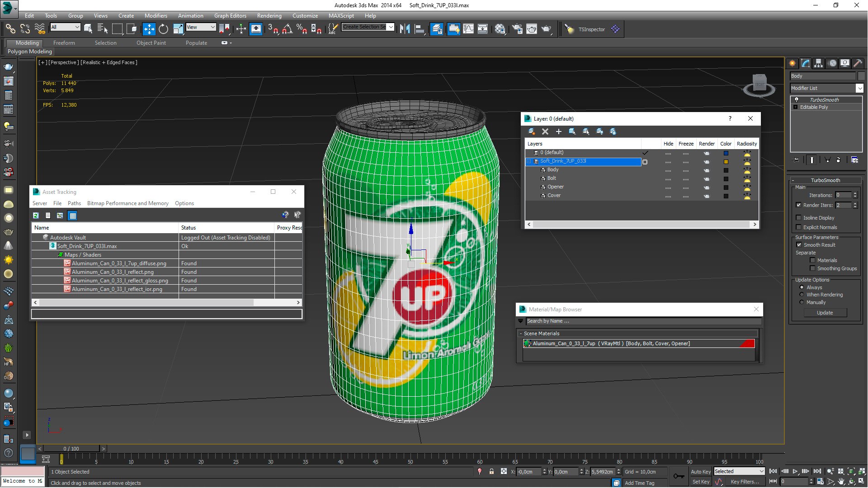Click the TSInspector flashlight icon
The image size is (868, 488).
point(570,29)
